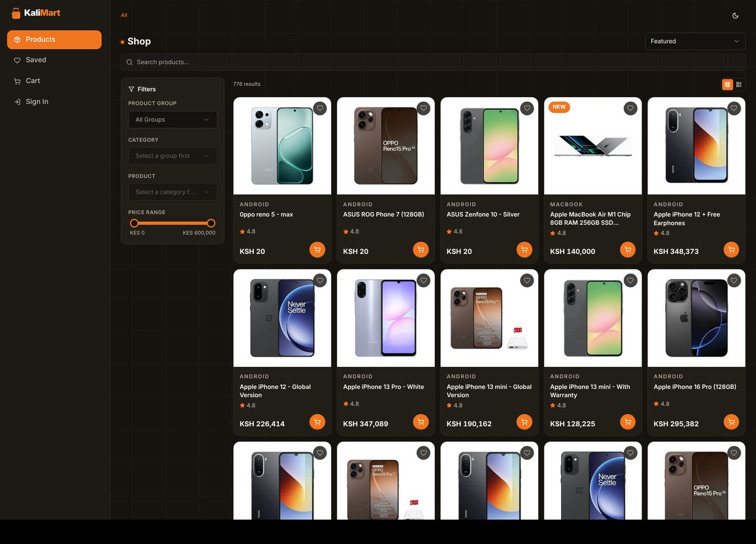Add ASUS ROG Phone 7 to cart
Viewport: 756px width, 544px height.
click(421, 250)
